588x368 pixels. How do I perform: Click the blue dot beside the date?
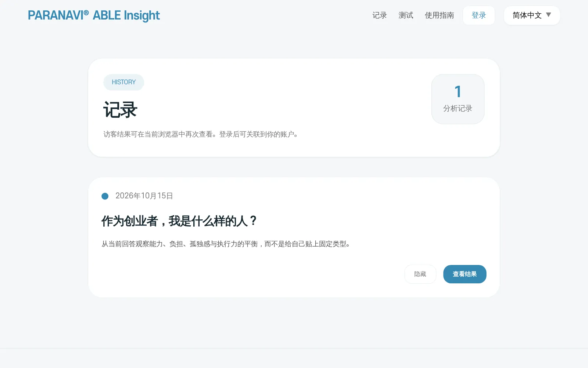[105, 196]
